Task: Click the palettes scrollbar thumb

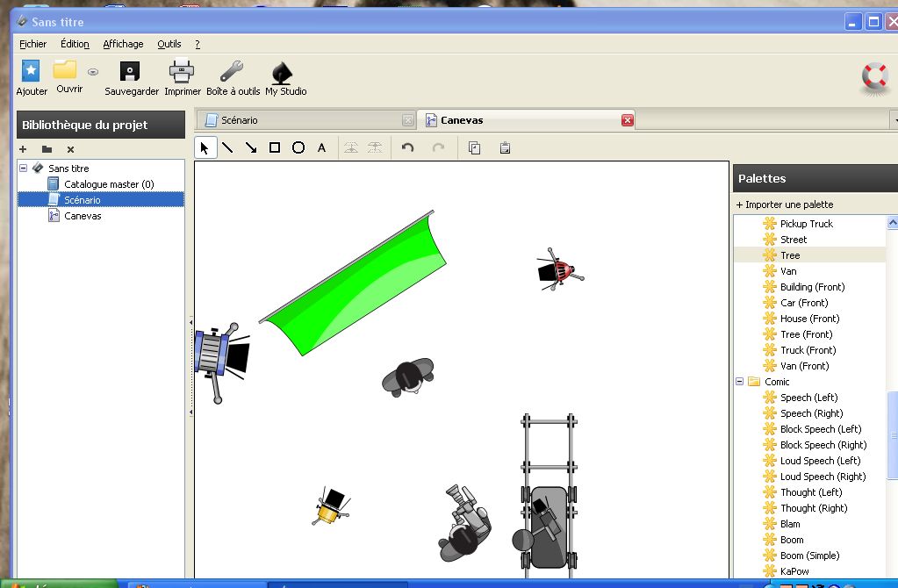Action: click(x=892, y=435)
